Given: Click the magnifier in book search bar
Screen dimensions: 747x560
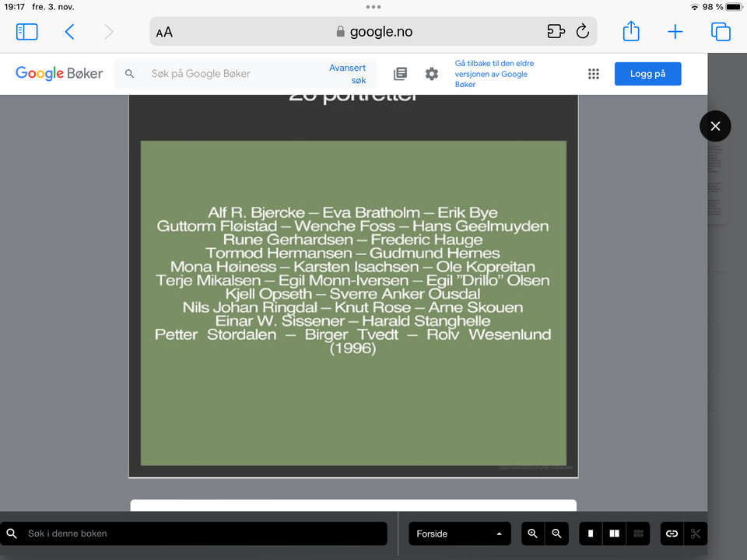Looking at the screenshot, I should coord(12,534).
